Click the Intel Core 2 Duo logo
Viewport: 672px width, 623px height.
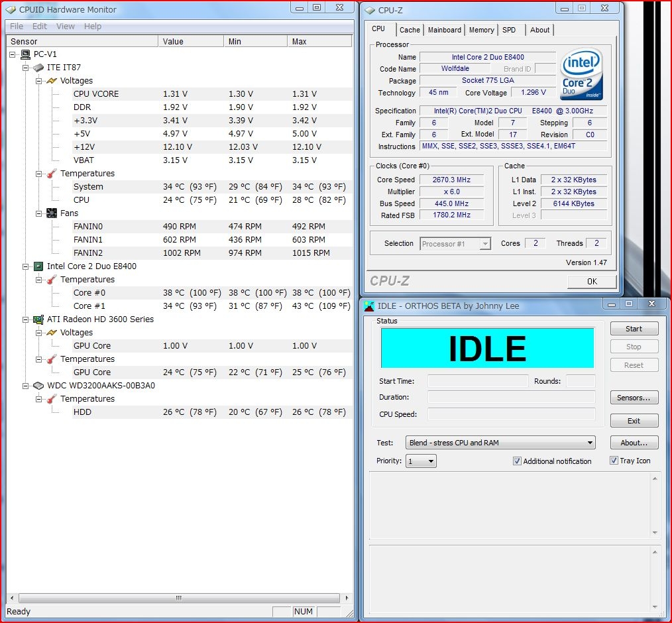pyautogui.click(x=581, y=74)
